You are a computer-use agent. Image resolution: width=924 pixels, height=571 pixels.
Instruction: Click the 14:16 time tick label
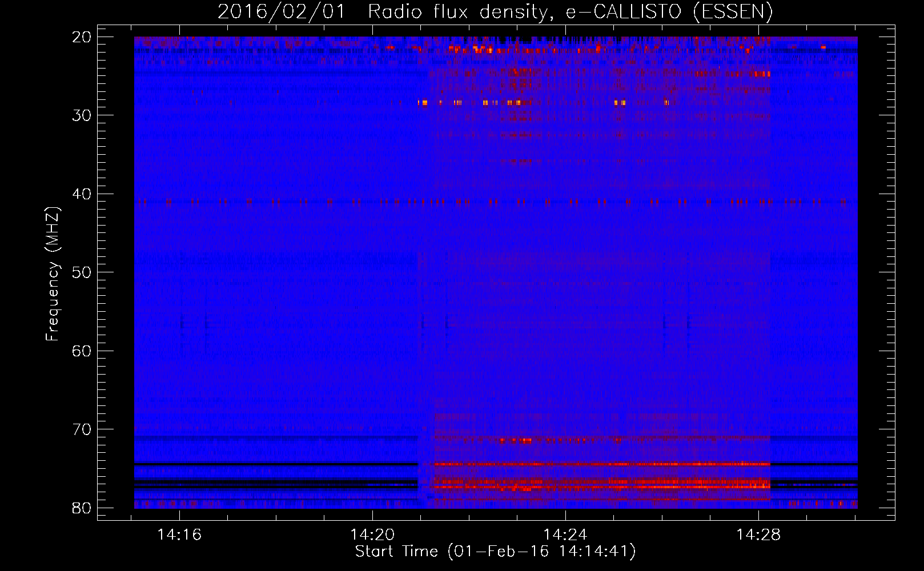pyautogui.click(x=179, y=535)
